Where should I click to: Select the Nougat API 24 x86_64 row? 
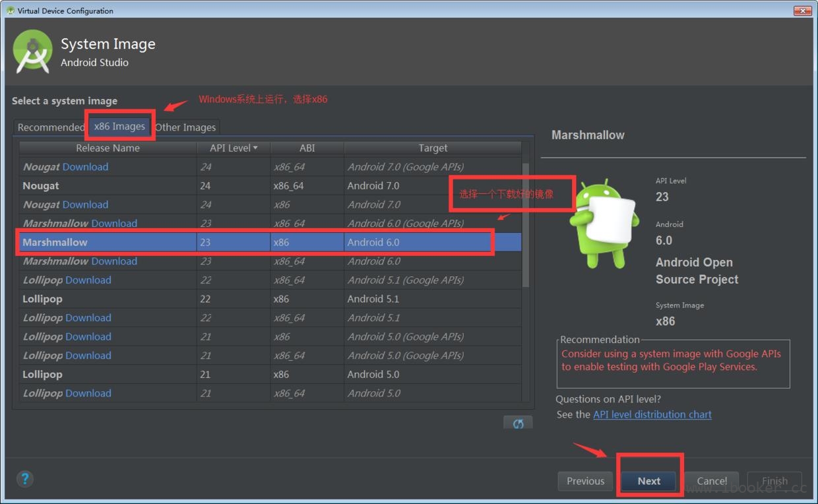270,186
